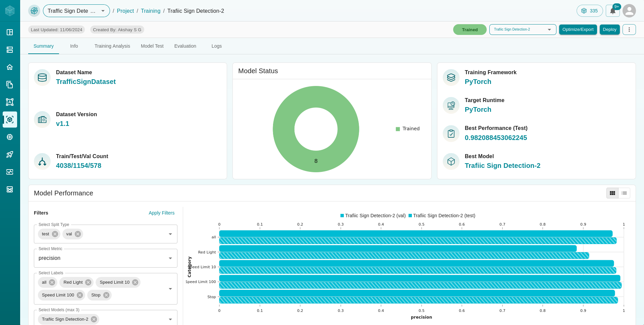Open the Trafiic Sign Detection-2 model selector

pyautogui.click(x=523, y=30)
